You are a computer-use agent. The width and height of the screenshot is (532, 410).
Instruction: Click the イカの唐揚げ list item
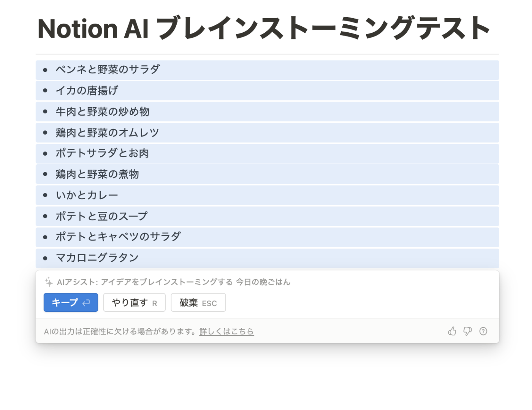pos(268,91)
